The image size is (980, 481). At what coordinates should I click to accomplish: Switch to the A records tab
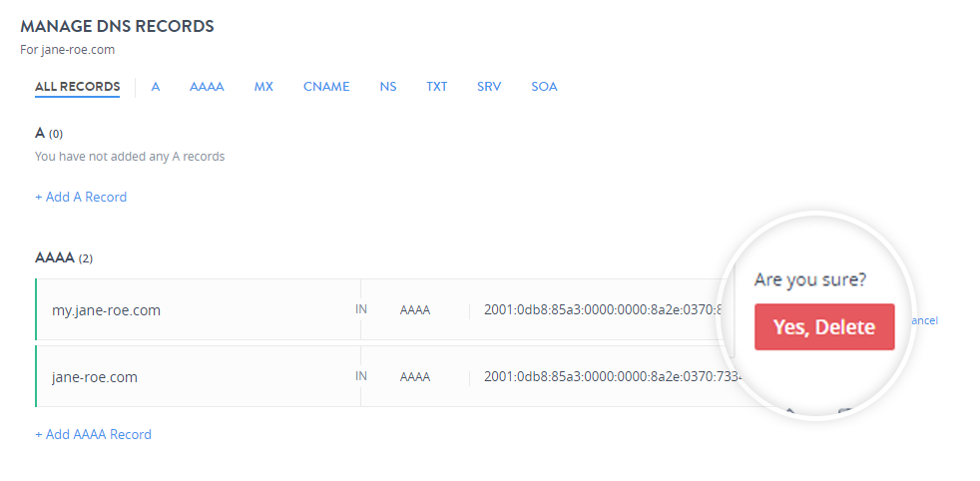[156, 87]
